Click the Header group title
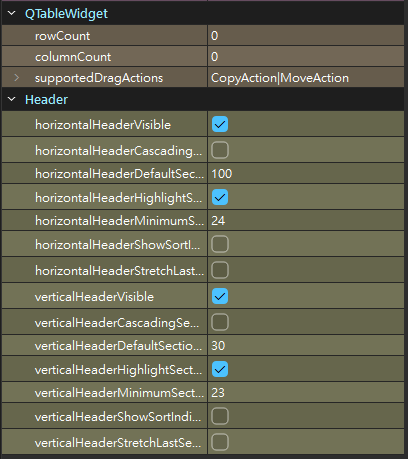Screen dimensions: 408x459 pyautogui.click(x=46, y=100)
